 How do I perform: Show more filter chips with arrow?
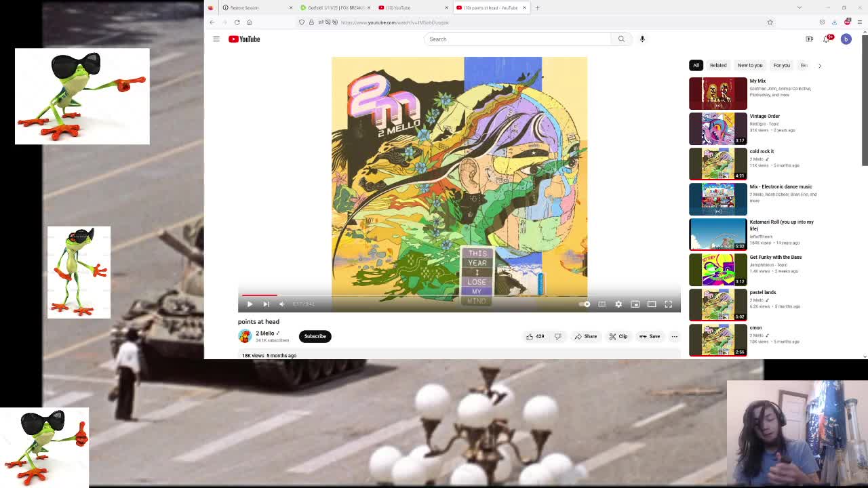pos(819,66)
